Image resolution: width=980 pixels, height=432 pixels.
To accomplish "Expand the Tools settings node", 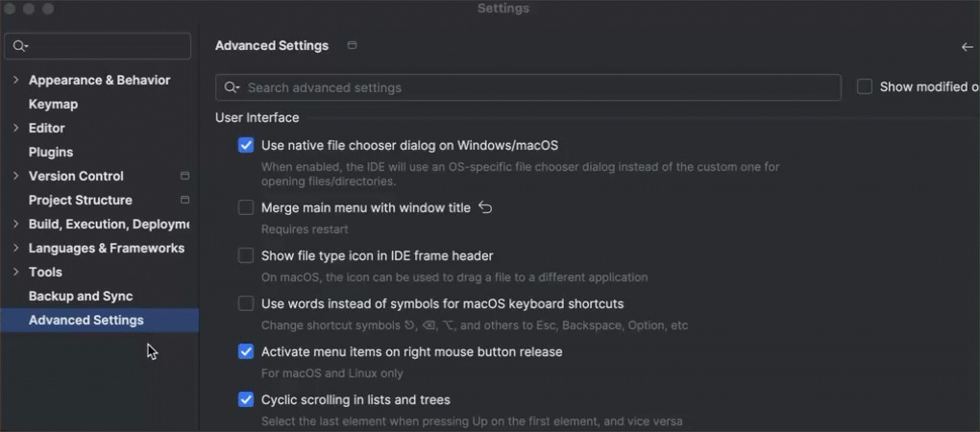I will tap(15, 273).
